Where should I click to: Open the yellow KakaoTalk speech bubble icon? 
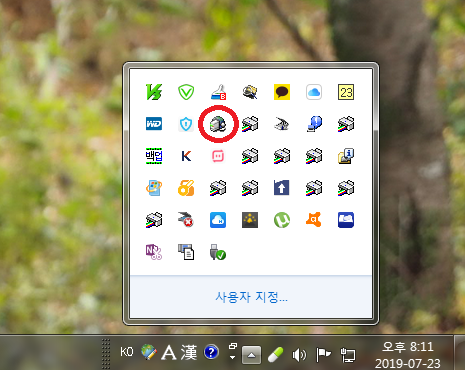282,92
